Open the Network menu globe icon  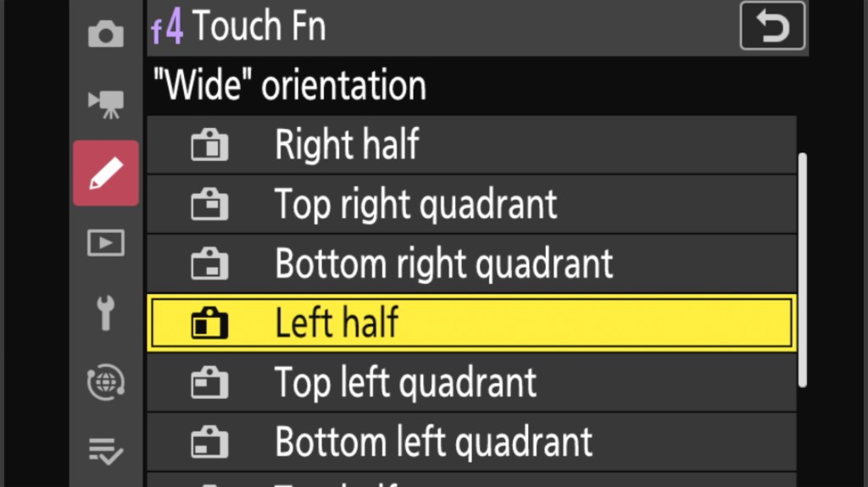tap(106, 382)
